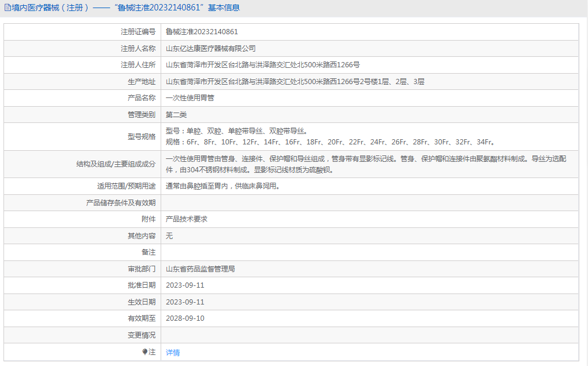Click the 结构及组成/主要组成成分 label
The height and width of the screenshot is (366, 588).
116,164
